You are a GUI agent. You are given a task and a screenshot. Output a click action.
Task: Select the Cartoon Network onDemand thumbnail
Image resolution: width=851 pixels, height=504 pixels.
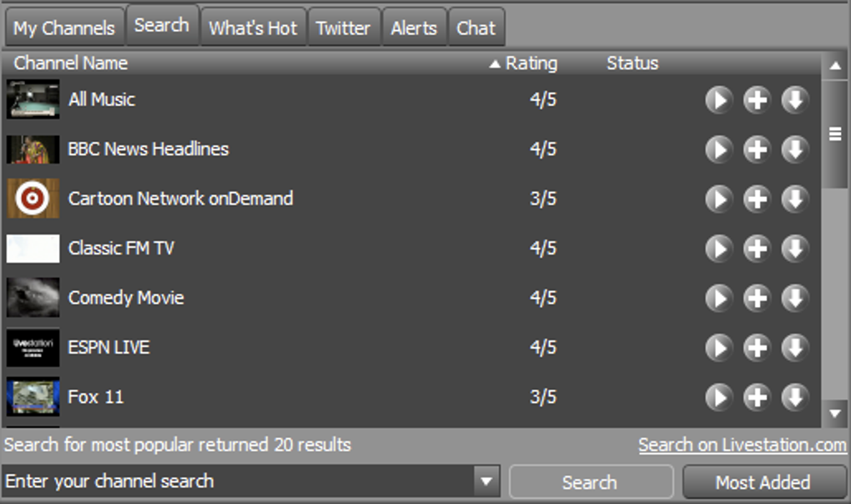pos(33,199)
